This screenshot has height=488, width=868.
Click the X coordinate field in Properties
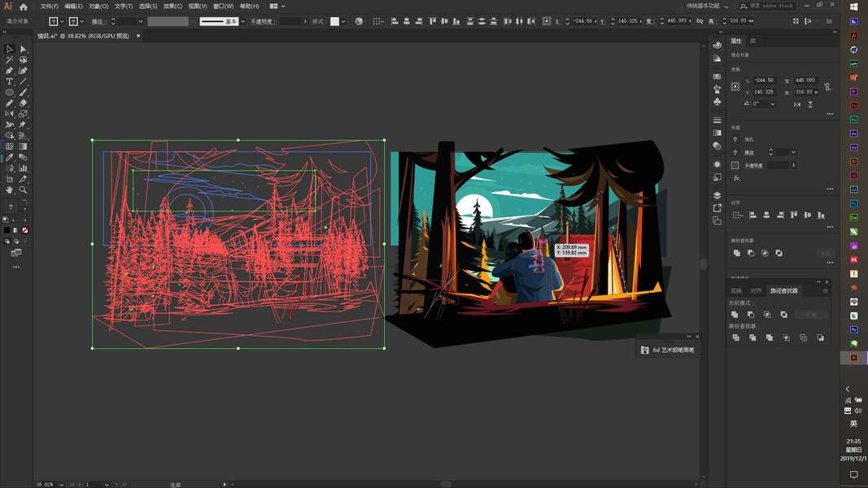pyautogui.click(x=765, y=81)
